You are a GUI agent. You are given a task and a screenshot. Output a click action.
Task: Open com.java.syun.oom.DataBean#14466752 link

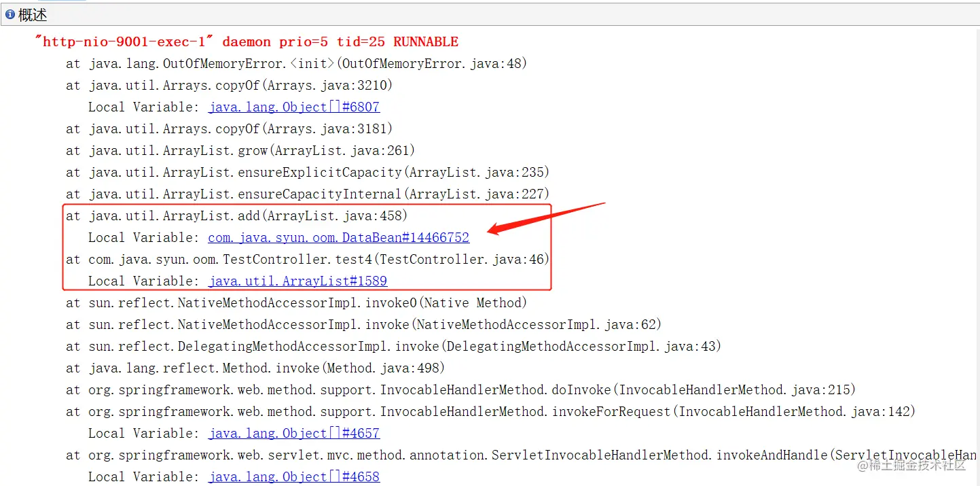point(339,237)
